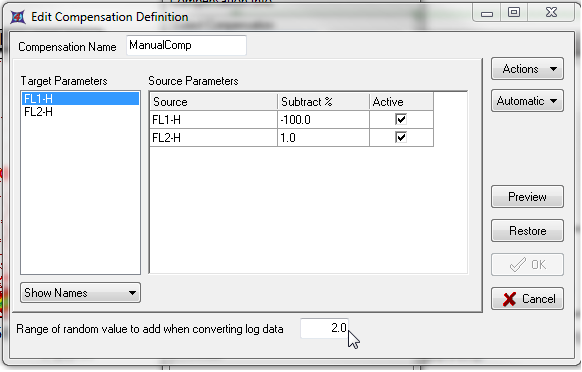Click the FL2-H source row cell
Image resolution: width=582 pixels, height=372 pixels.
click(x=214, y=138)
